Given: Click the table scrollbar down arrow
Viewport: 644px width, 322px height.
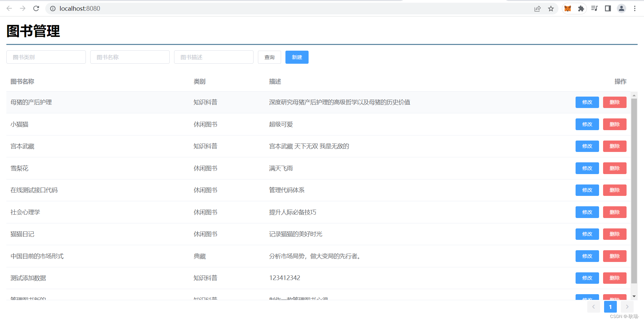Looking at the screenshot, I should (x=634, y=297).
